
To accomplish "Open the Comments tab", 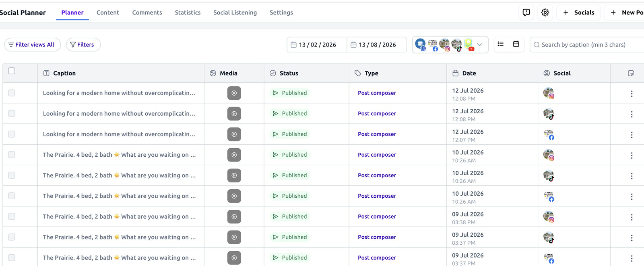I will (x=147, y=12).
